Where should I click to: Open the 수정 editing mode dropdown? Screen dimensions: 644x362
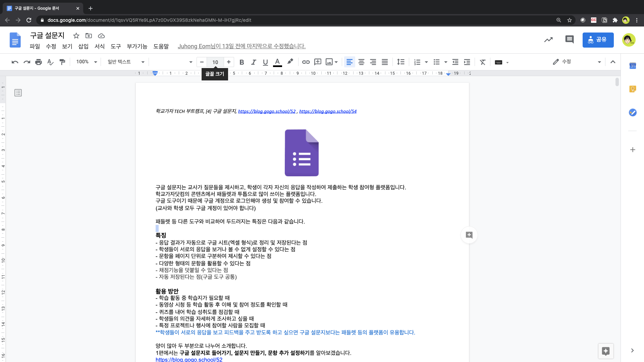pyautogui.click(x=576, y=62)
